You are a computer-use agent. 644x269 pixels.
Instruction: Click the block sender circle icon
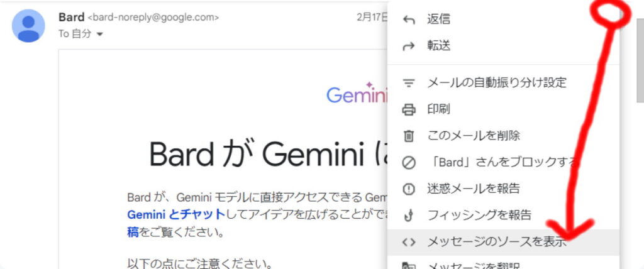pyautogui.click(x=409, y=163)
